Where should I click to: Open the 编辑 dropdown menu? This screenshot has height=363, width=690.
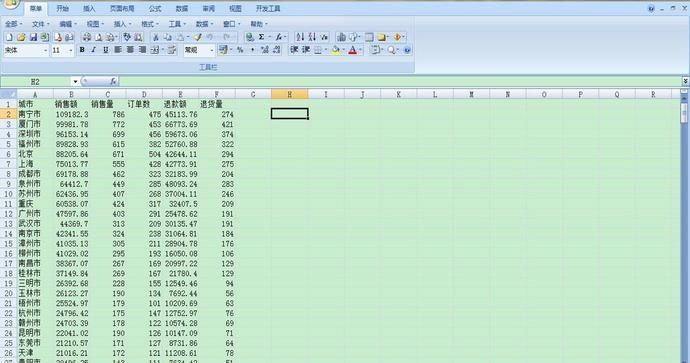click(x=68, y=24)
